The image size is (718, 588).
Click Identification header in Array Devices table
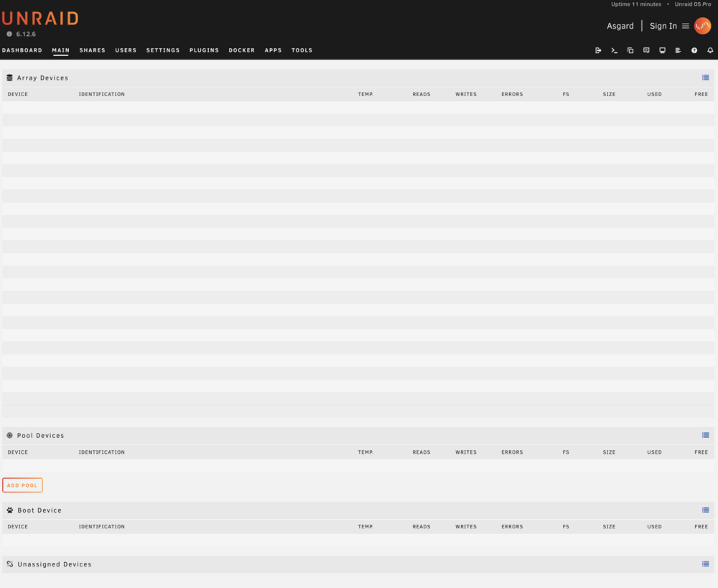[102, 94]
